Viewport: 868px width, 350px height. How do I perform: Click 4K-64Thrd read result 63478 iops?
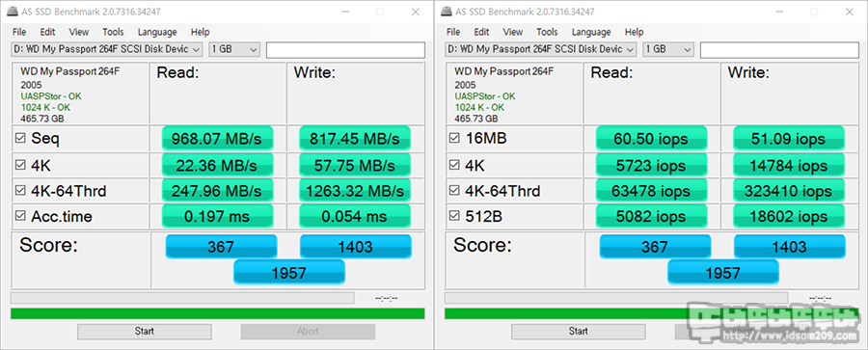[x=652, y=191]
